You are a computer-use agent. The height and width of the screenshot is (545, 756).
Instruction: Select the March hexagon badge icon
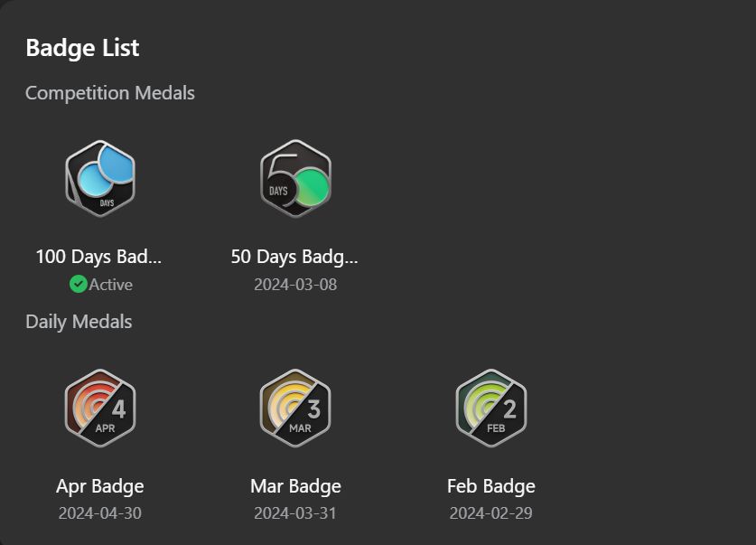point(295,408)
